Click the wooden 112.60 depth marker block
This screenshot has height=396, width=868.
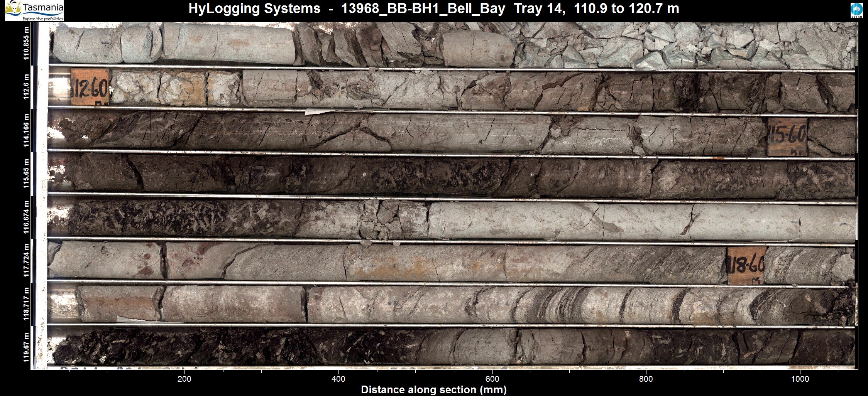[x=90, y=87]
